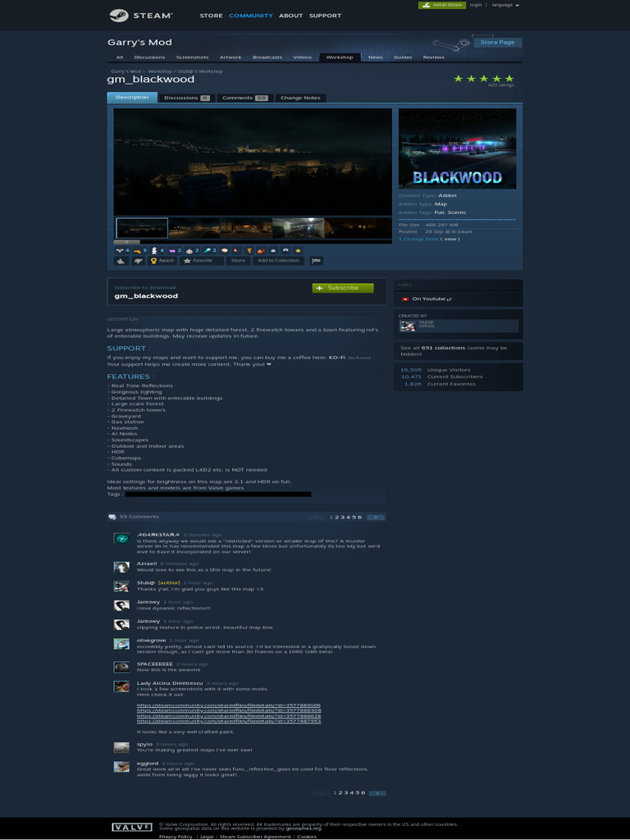Click the orange fox award icon
This screenshot has height=840, width=630.
pyautogui.click(x=261, y=250)
